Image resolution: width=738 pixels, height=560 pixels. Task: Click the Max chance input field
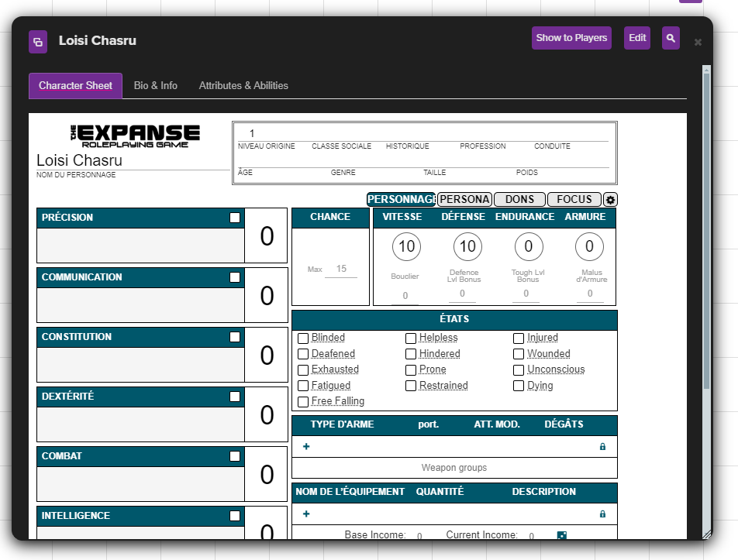pyautogui.click(x=341, y=269)
